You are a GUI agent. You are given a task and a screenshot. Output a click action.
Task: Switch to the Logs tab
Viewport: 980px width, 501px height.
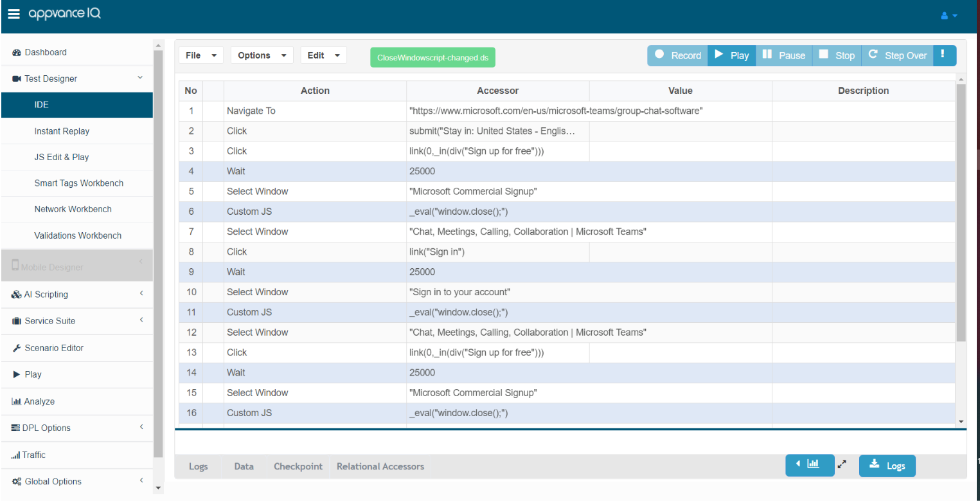(199, 466)
